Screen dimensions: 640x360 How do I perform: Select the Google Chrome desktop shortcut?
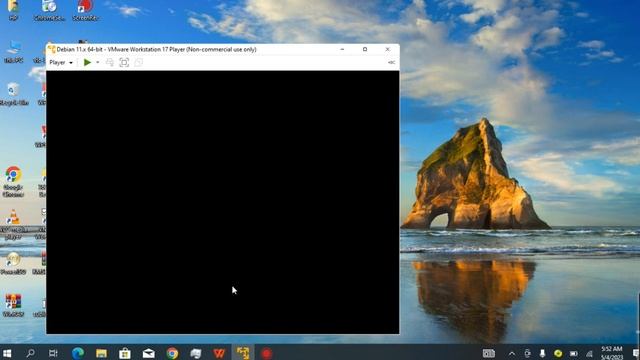[13, 182]
